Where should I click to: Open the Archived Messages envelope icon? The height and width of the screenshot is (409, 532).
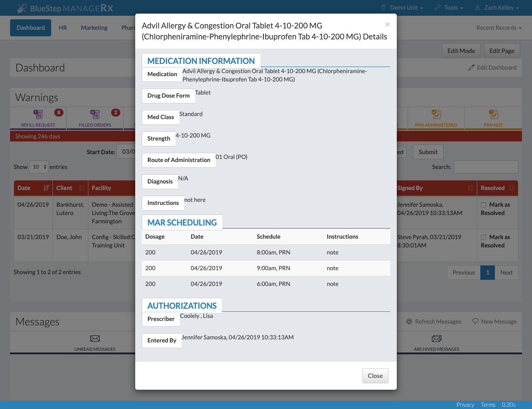pyautogui.click(x=436, y=338)
